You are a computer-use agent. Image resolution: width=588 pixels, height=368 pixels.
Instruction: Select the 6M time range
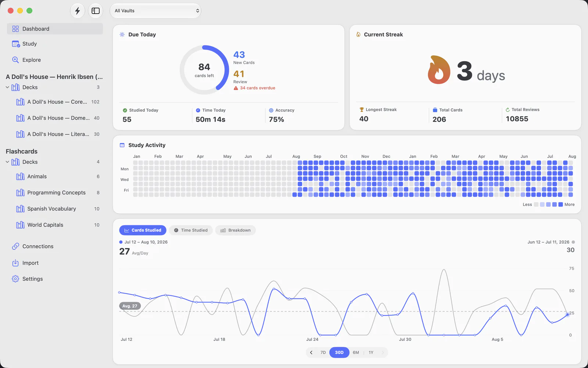pyautogui.click(x=356, y=353)
